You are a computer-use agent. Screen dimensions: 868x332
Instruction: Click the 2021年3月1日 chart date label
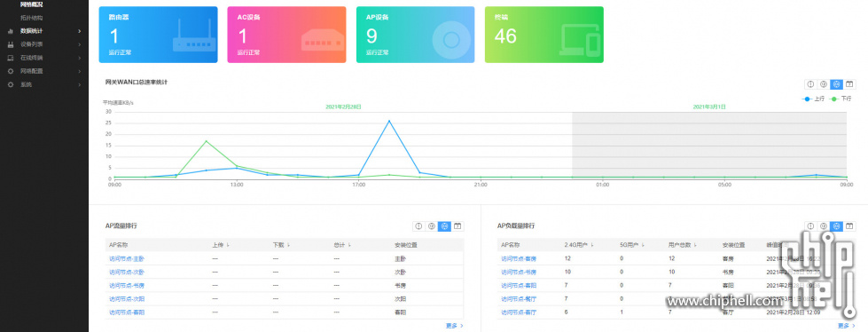click(709, 107)
